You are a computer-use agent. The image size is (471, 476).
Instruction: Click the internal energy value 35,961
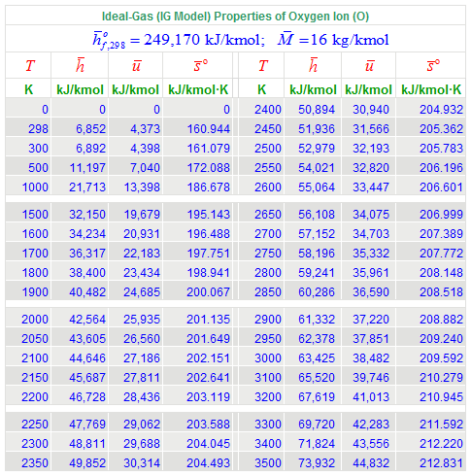tap(371, 273)
